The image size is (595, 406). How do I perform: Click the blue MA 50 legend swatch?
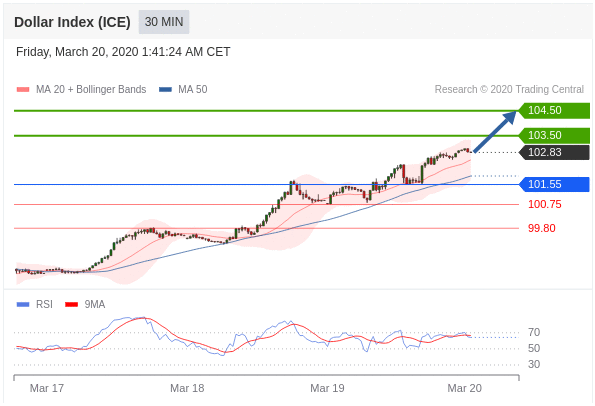click(x=165, y=90)
